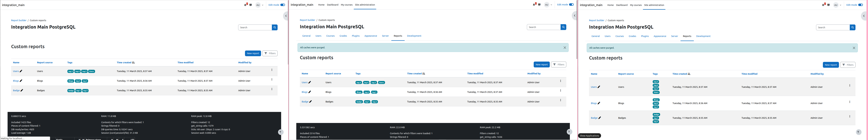Toggle Edit mode switch in middle window
This screenshot has width=868, height=140.
pos(571,5)
